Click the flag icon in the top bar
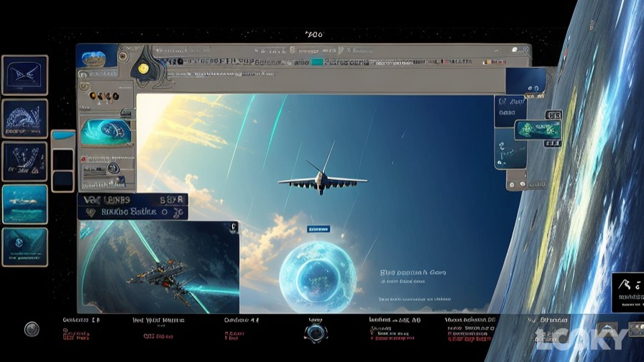Image resolution: width=644 pixels, height=362 pixels. coord(487,63)
